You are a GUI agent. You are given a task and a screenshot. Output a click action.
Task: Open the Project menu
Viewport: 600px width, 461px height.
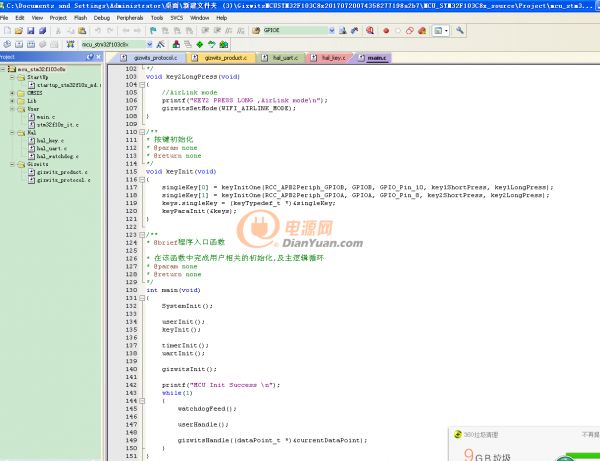click(58, 18)
